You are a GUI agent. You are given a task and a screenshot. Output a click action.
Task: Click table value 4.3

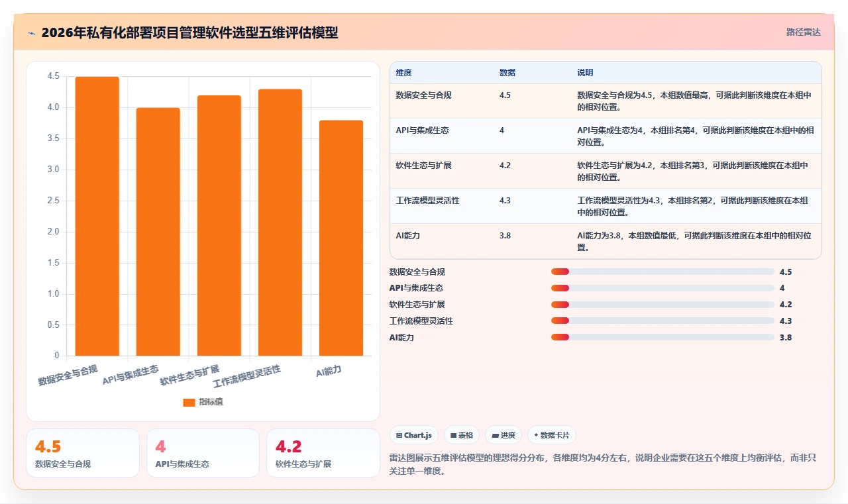click(505, 201)
